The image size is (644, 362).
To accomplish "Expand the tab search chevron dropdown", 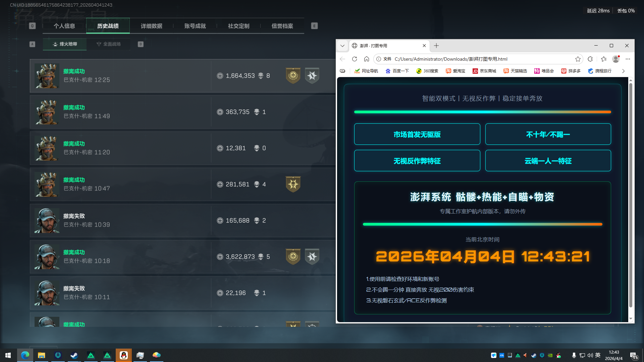I will pos(342,46).
